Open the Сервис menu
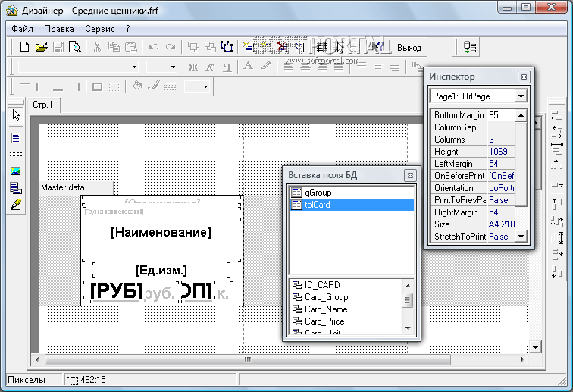 100,29
